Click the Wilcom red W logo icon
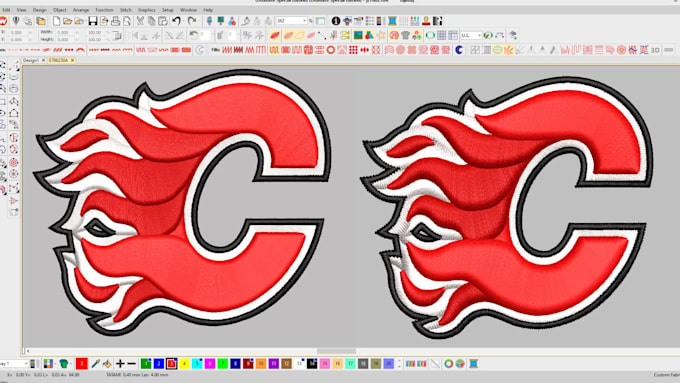 coord(3,21)
